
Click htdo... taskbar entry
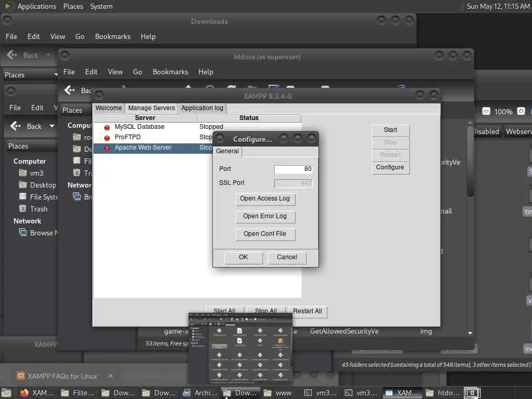tap(443, 393)
